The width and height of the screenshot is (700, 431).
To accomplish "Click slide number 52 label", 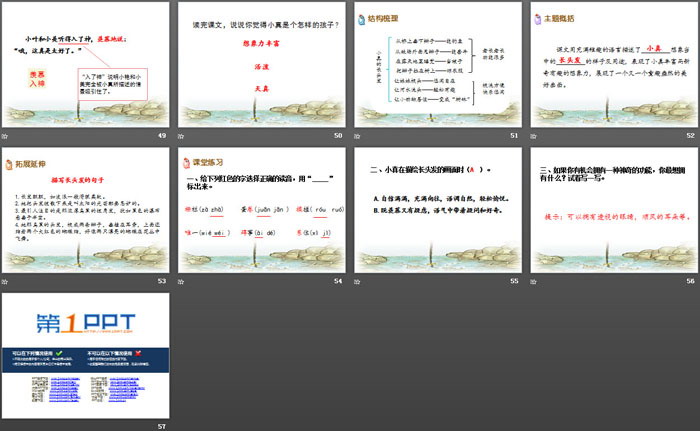I will [x=691, y=135].
